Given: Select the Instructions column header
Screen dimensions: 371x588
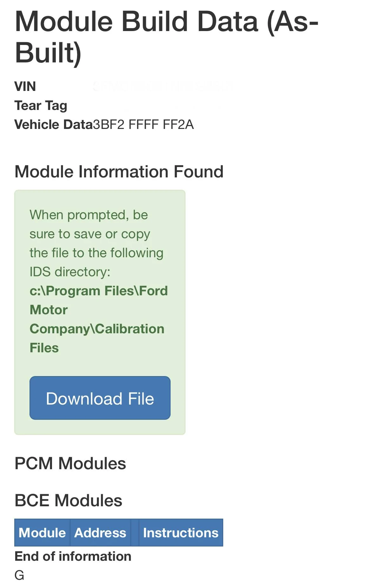Looking at the screenshot, I should [x=181, y=533].
